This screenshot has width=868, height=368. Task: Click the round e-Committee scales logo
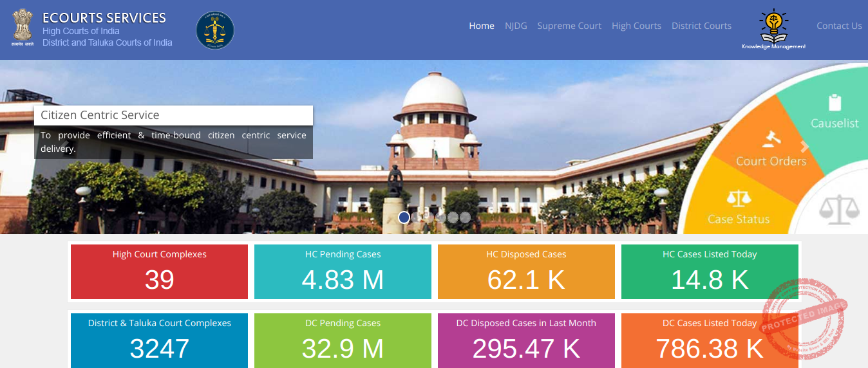tap(214, 30)
